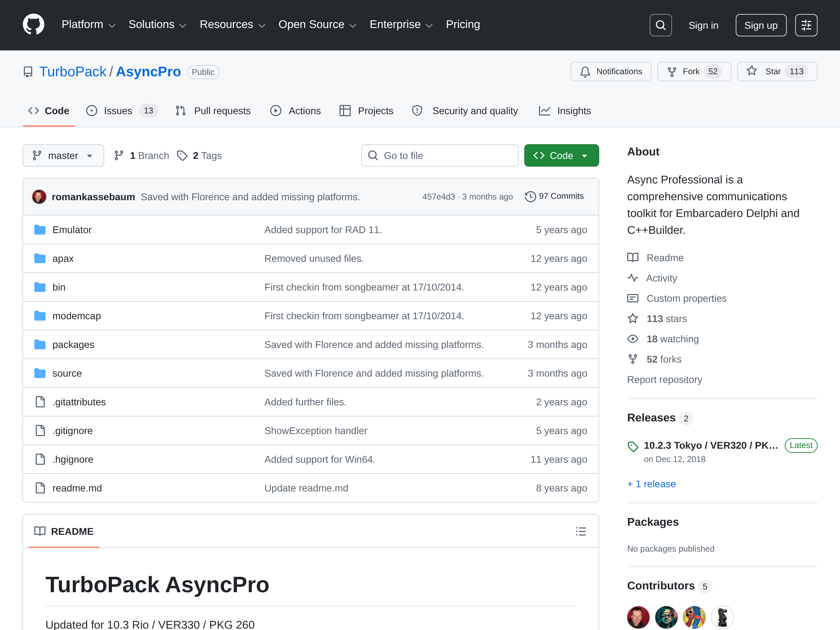Viewport: 840px width, 630px height.
Task: Switch to the Pull requests tab
Action: pyautogui.click(x=213, y=111)
